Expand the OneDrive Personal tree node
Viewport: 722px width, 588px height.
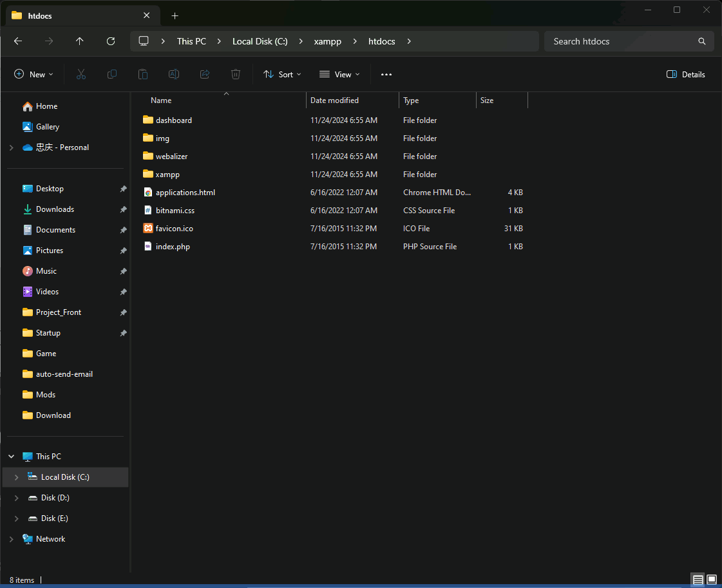click(x=12, y=147)
